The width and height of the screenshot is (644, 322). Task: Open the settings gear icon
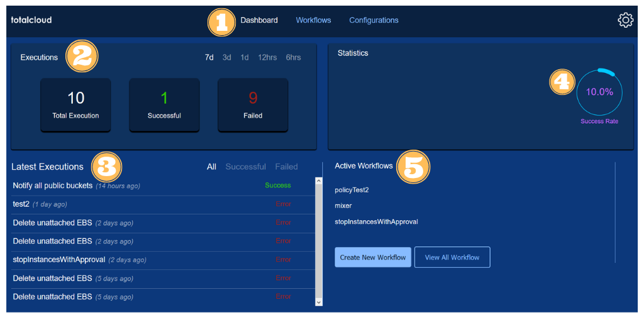pos(625,20)
